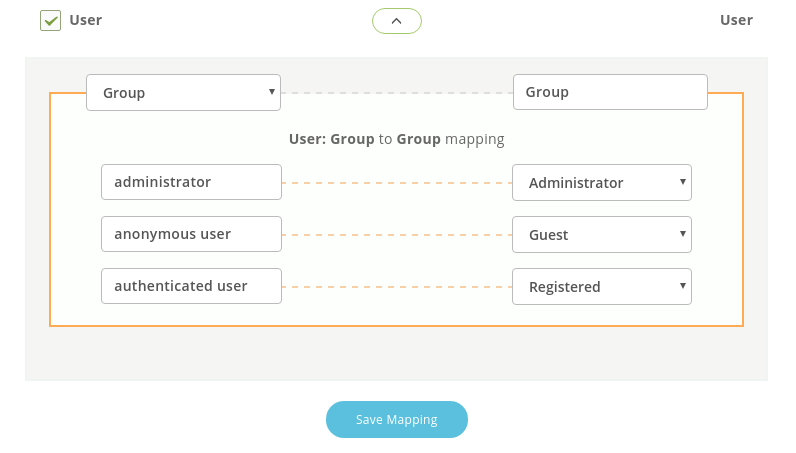This screenshot has height=453, width=796.
Task: Open the Registered target group dropdown
Action: coord(602,286)
